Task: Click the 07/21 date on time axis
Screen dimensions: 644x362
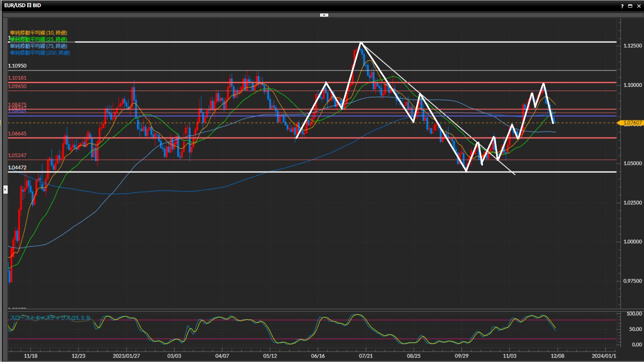Action: click(x=366, y=356)
